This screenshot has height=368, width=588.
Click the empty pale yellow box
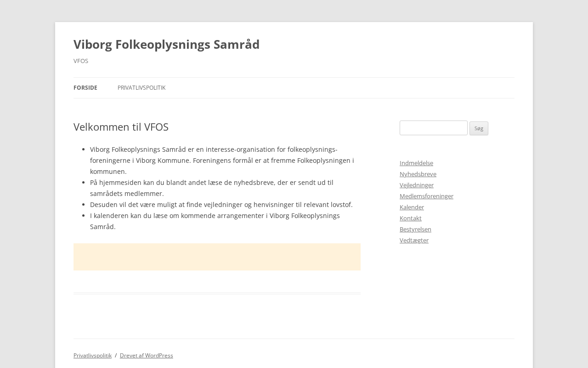(217, 257)
